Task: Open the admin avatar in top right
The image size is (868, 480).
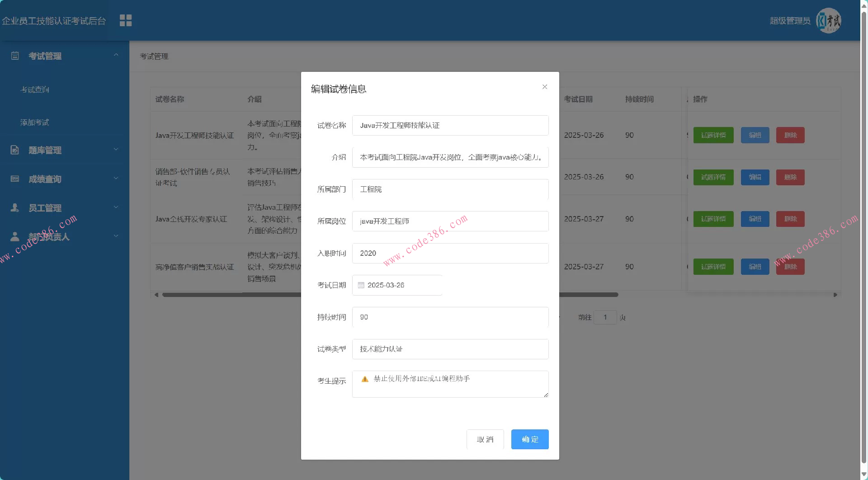Action: 828,20
